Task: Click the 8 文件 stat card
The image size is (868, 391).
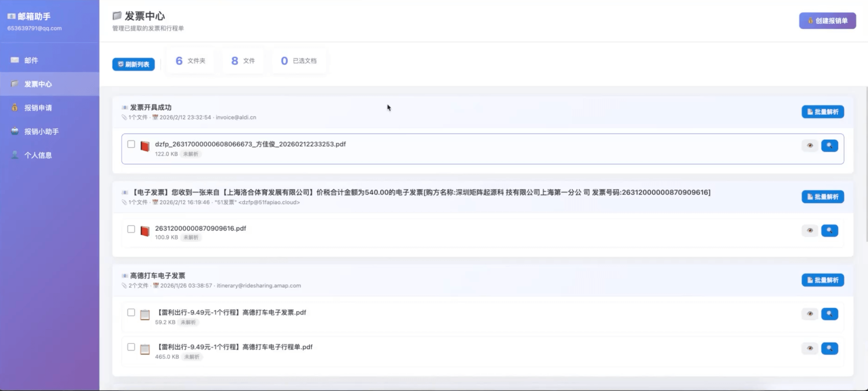Action: coord(243,61)
